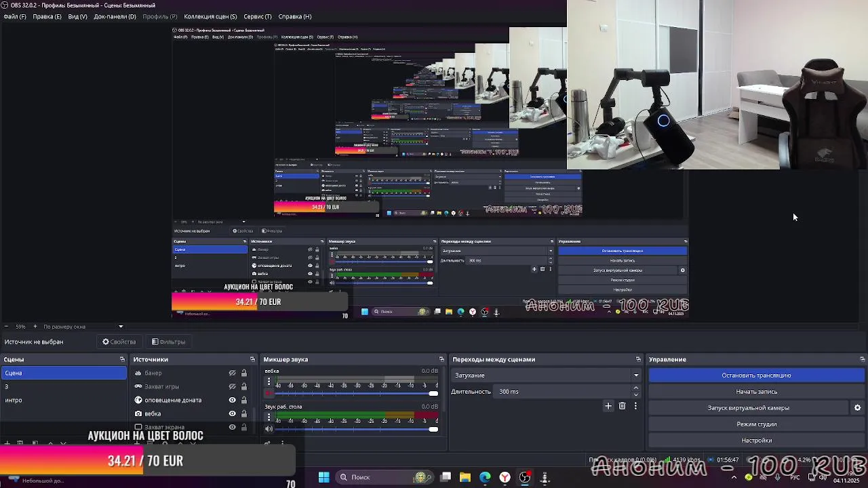This screenshot has height=488, width=868.
Task: Zoom in the preview with plus icon
Action: click(x=35, y=327)
